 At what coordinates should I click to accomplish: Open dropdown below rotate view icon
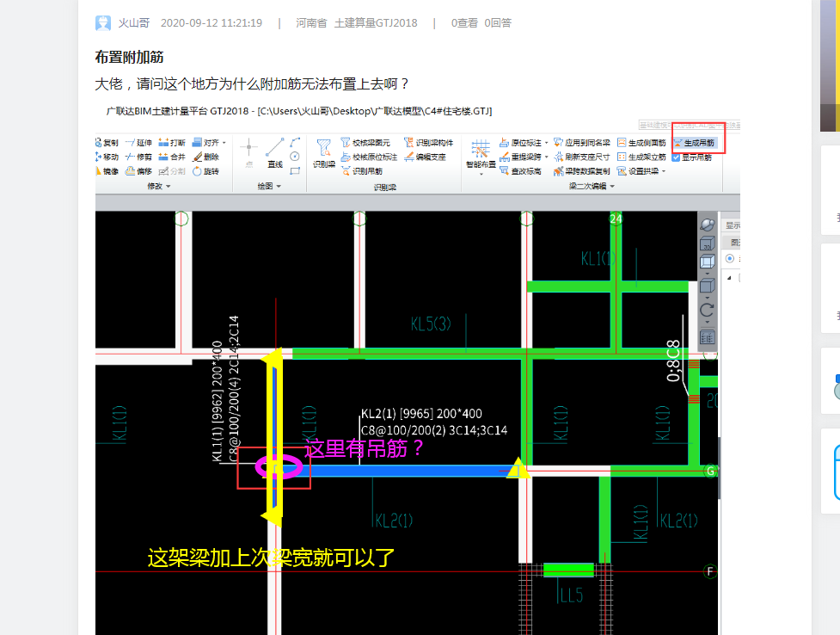(x=707, y=322)
